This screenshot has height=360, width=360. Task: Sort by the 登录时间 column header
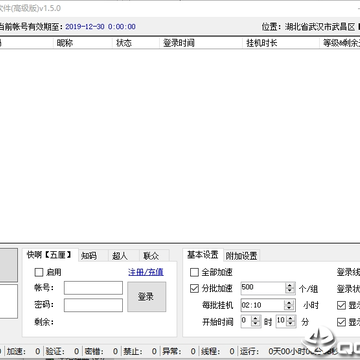point(201,43)
